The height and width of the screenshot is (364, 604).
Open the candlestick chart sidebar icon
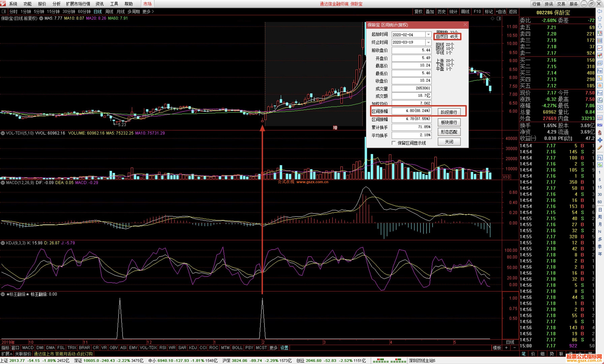600,56
